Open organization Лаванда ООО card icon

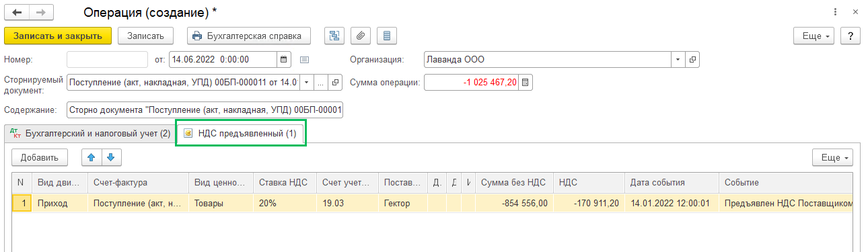[692, 59]
